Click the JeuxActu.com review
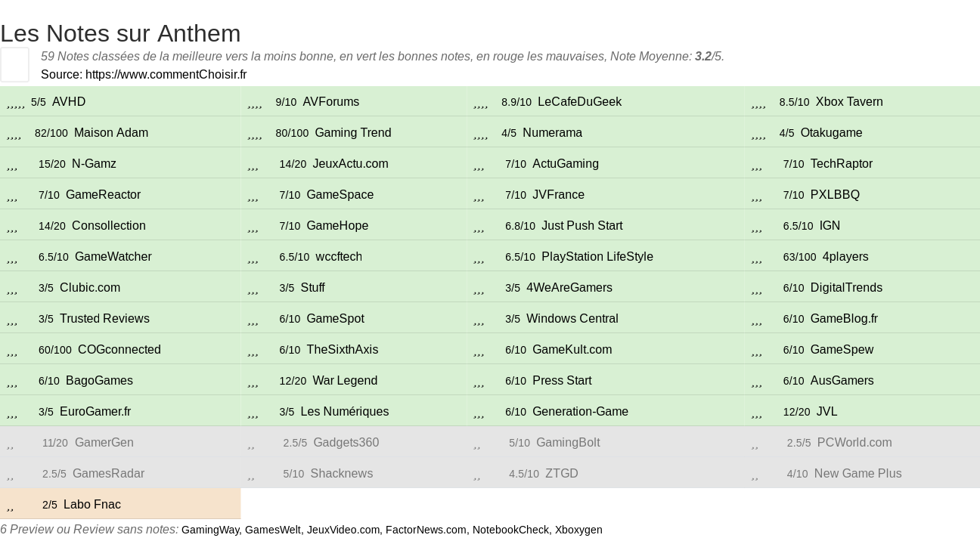Image resolution: width=980 pixels, height=538 pixels. coord(350,164)
